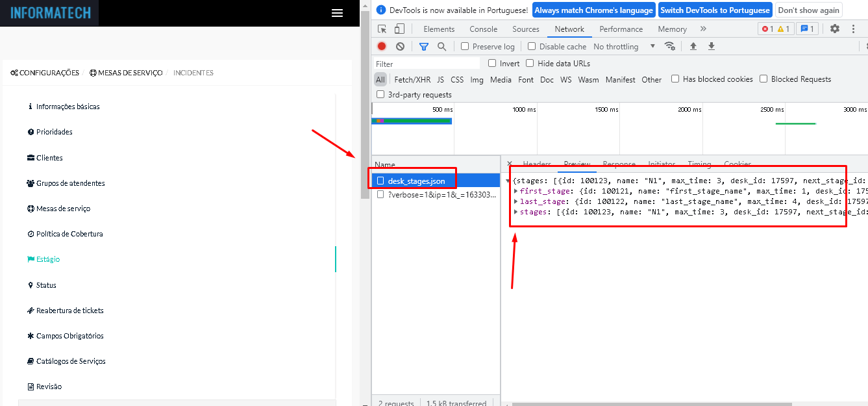Expand the last_stage object
The width and height of the screenshot is (868, 406).
[516, 201]
